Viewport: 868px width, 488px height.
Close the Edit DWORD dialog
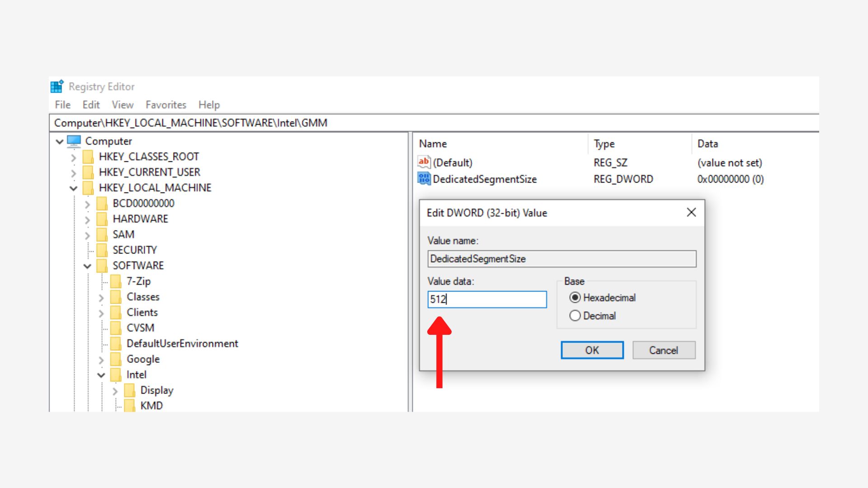[691, 212]
